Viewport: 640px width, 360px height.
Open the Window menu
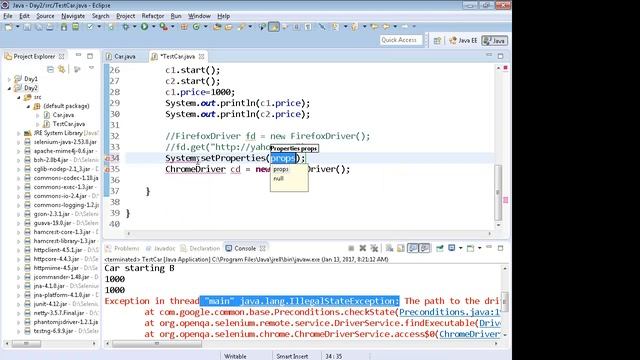[x=199, y=16]
